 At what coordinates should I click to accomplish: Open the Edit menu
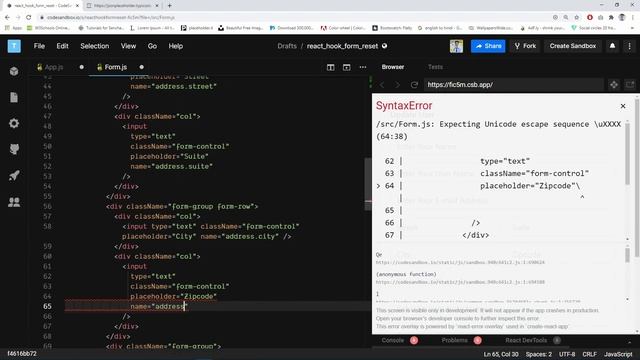(62, 46)
